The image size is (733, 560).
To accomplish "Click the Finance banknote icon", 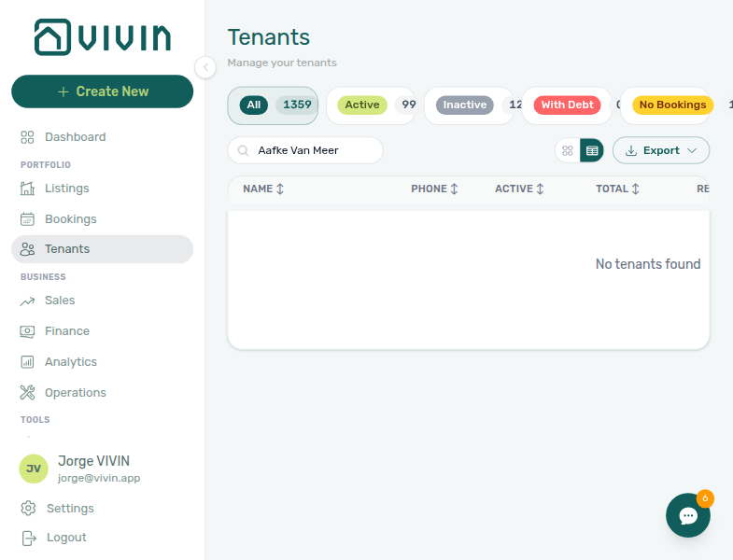I will click(x=28, y=331).
